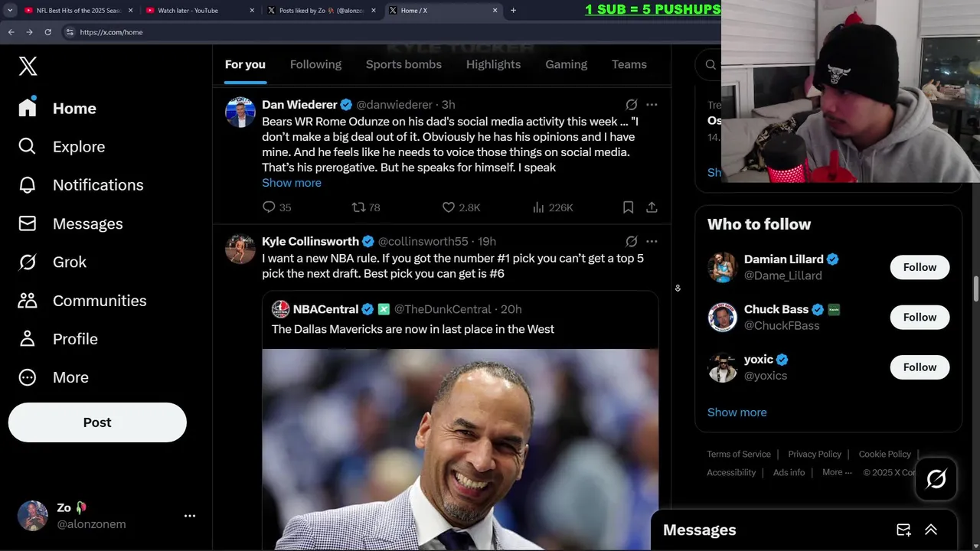This screenshot has height=551, width=980.
Task: Click the page vertical scrollbar thumb
Action: point(976,289)
